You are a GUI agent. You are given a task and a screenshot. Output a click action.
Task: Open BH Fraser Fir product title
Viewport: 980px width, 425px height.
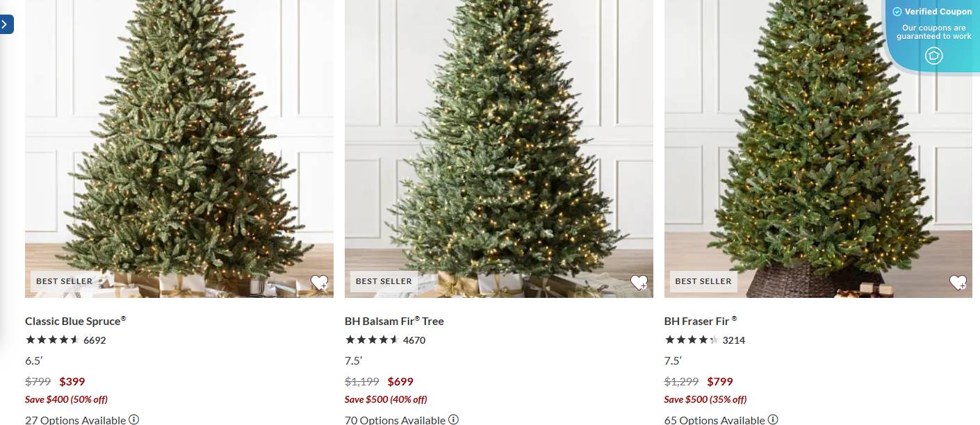click(x=701, y=321)
